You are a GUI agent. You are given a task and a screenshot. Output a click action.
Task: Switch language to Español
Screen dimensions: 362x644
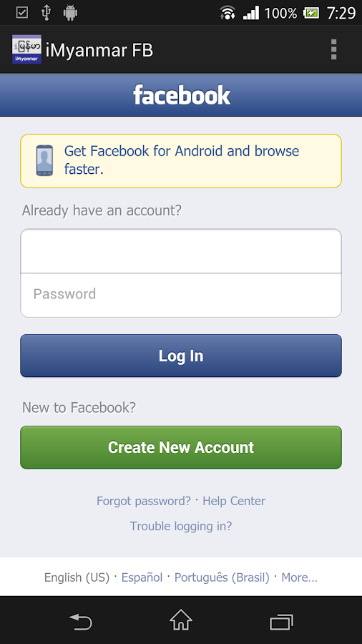tap(142, 577)
